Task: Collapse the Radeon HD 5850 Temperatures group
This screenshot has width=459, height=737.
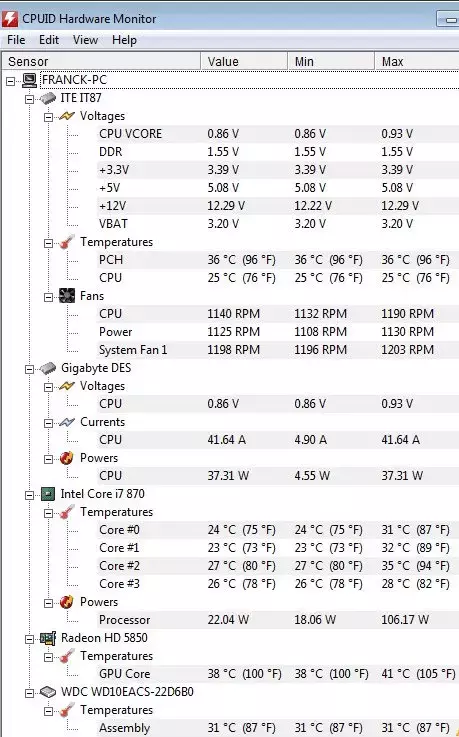Action: click(x=48, y=657)
